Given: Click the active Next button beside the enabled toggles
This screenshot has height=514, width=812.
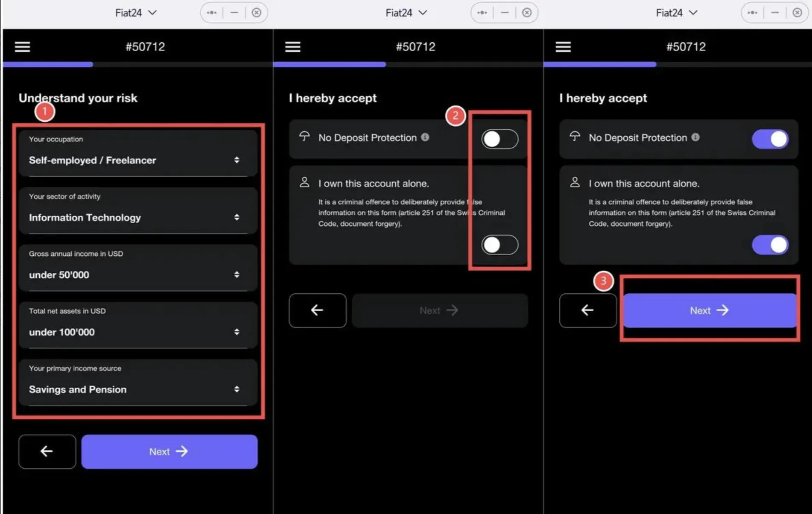Looking at the screenshot, I should point(709,310).
